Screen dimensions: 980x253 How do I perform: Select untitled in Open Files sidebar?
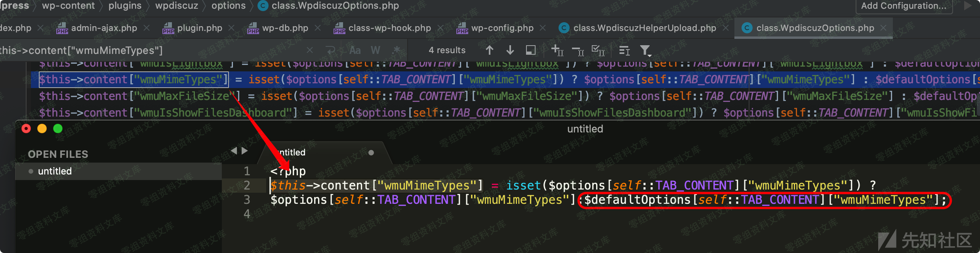click(55, 171)
